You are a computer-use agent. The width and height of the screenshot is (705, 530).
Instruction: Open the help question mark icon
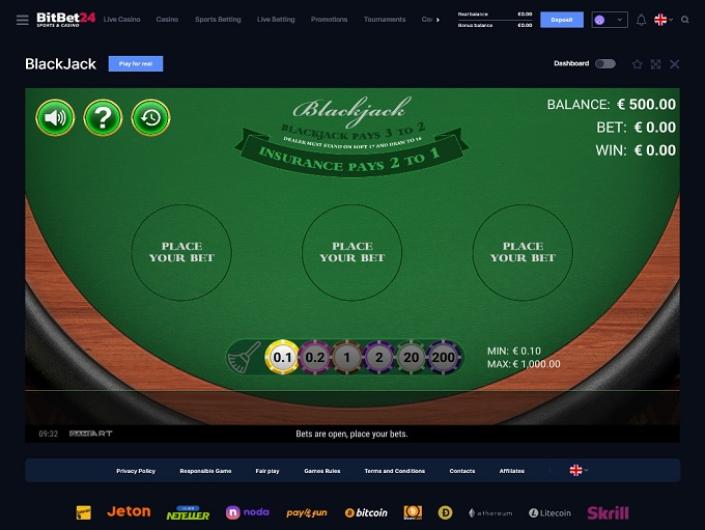[103, 118]
